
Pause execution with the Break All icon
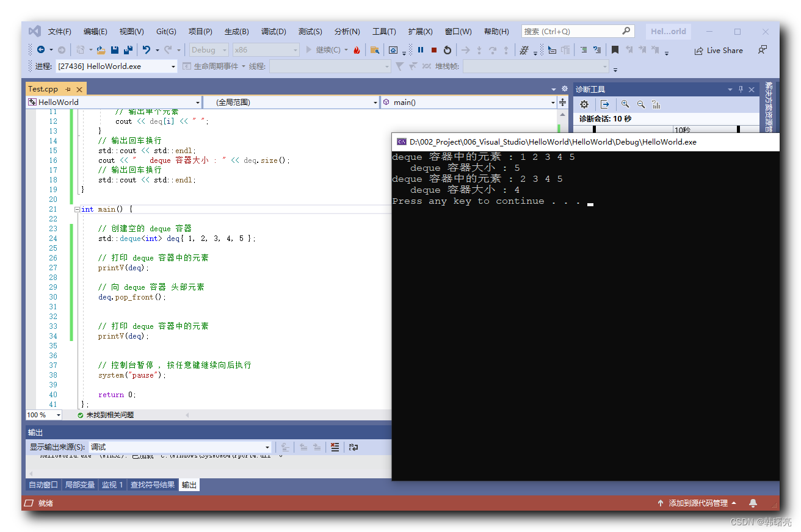pos(421,50)
